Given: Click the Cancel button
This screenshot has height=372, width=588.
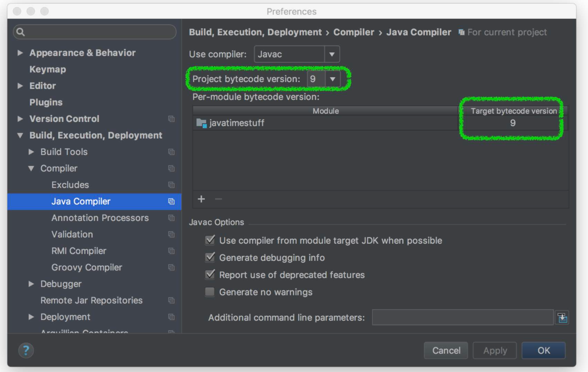Looking at the screenshot, I should pos(446,350).
